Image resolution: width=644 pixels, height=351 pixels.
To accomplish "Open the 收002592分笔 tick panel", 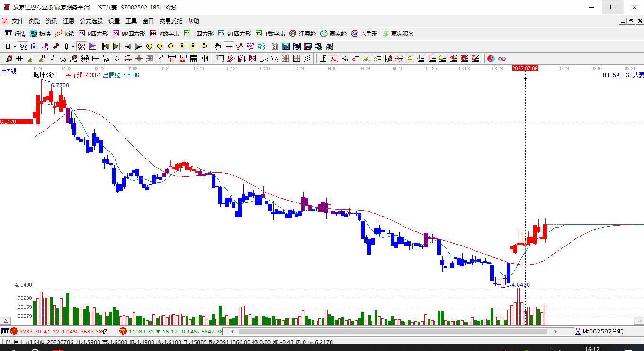I will point(599,332).
